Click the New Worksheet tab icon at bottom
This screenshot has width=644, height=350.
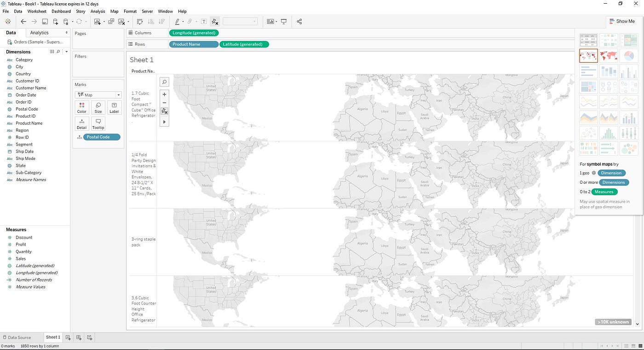click(68, 337)
